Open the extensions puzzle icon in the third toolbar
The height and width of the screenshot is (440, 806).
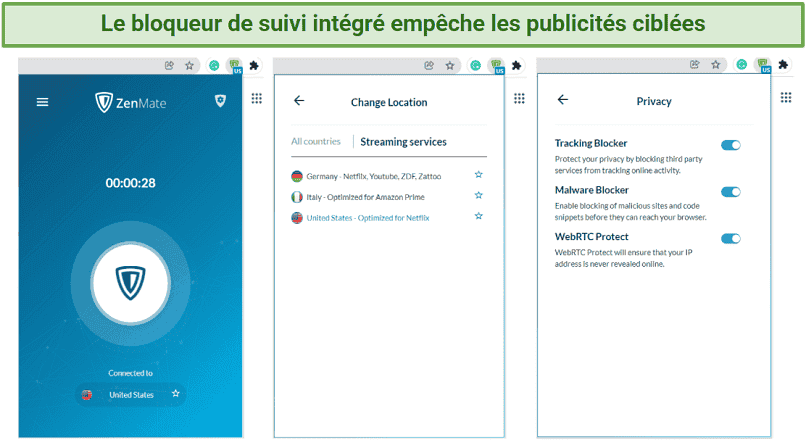(x=783, y=64)
